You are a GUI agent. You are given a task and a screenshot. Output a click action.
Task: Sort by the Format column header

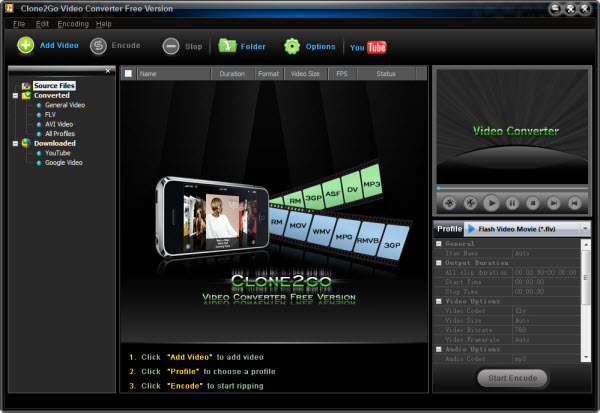coord(269,73)
